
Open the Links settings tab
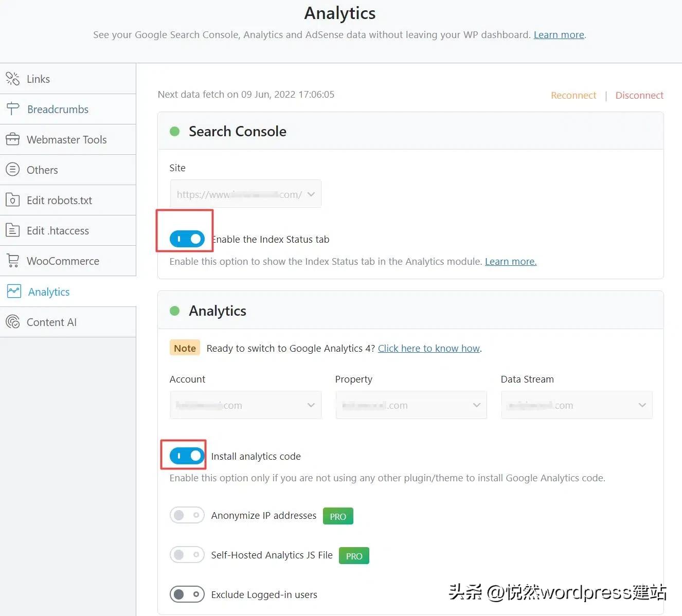tap(68, 79)
